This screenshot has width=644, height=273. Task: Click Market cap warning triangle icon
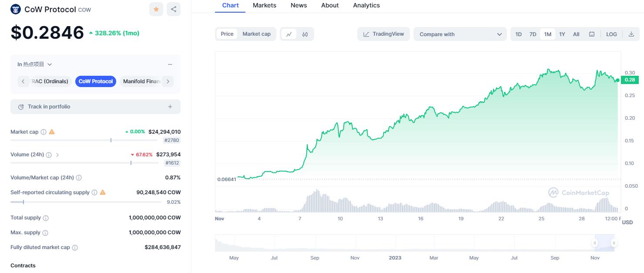click(52, 131)
